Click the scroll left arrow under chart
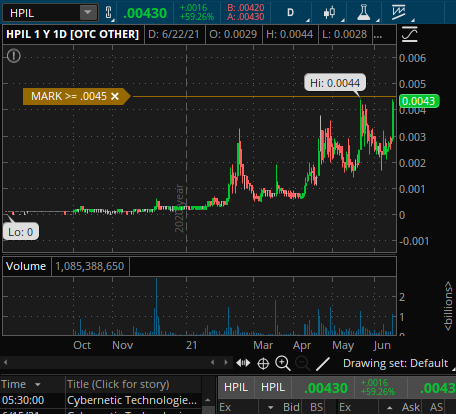This screenshot has width=456, height=414. (x=5, y=362)
